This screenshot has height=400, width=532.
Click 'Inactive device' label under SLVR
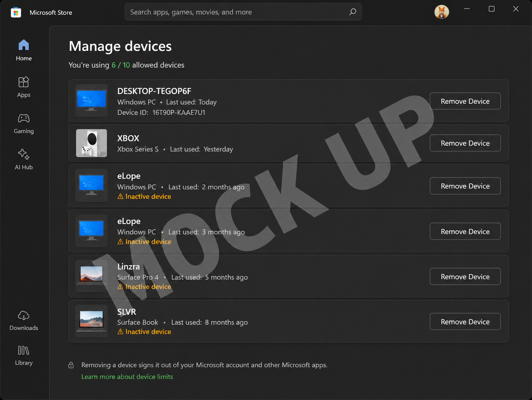pos(148,332)
